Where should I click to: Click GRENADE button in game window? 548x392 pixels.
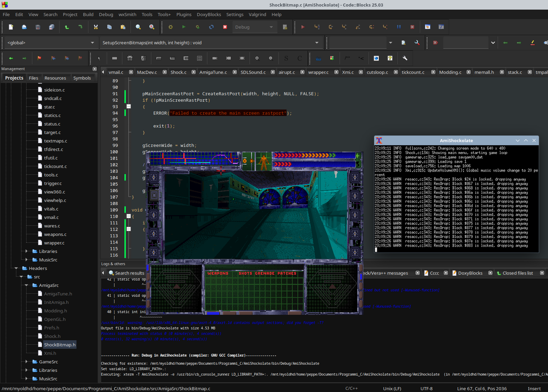click(x=265, y=273)
